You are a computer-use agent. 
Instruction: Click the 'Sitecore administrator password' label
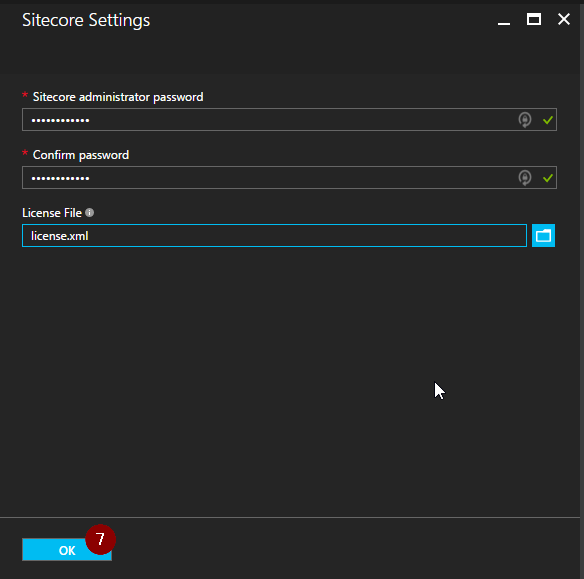[118, 97]
